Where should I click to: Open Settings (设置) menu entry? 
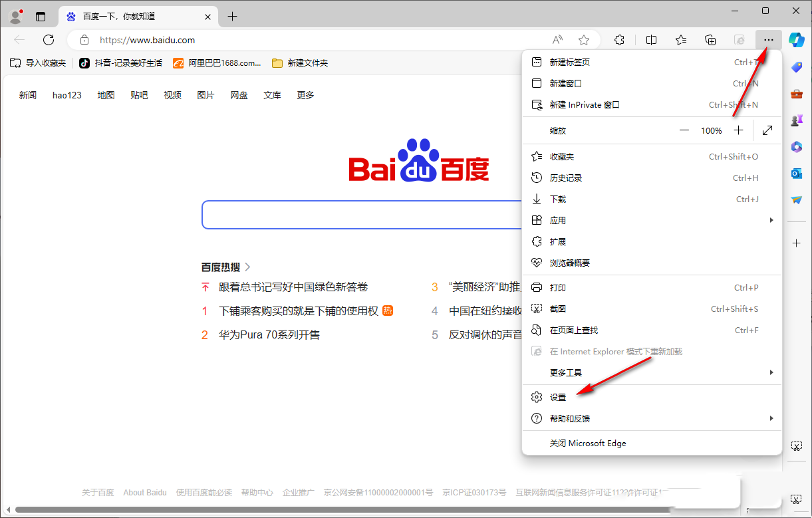[x=652, y=397]
